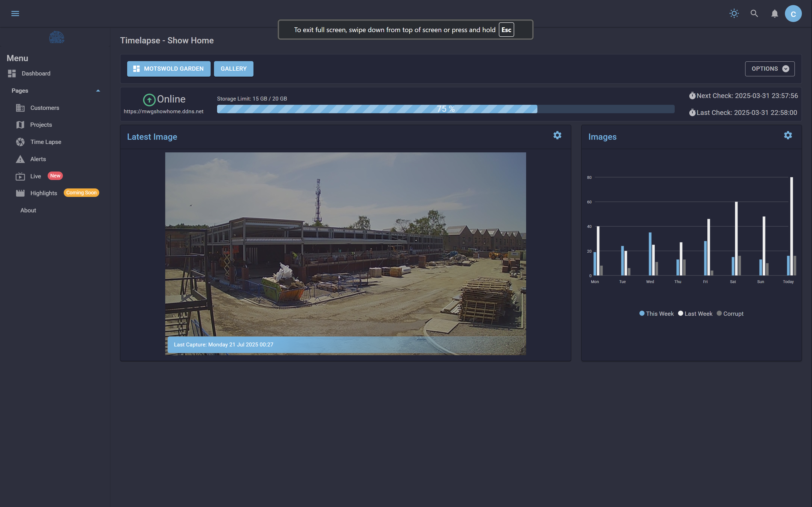Open Customers page
This screenshot has width=812, height=507.
pyautogui.click(x=44, y=108)
